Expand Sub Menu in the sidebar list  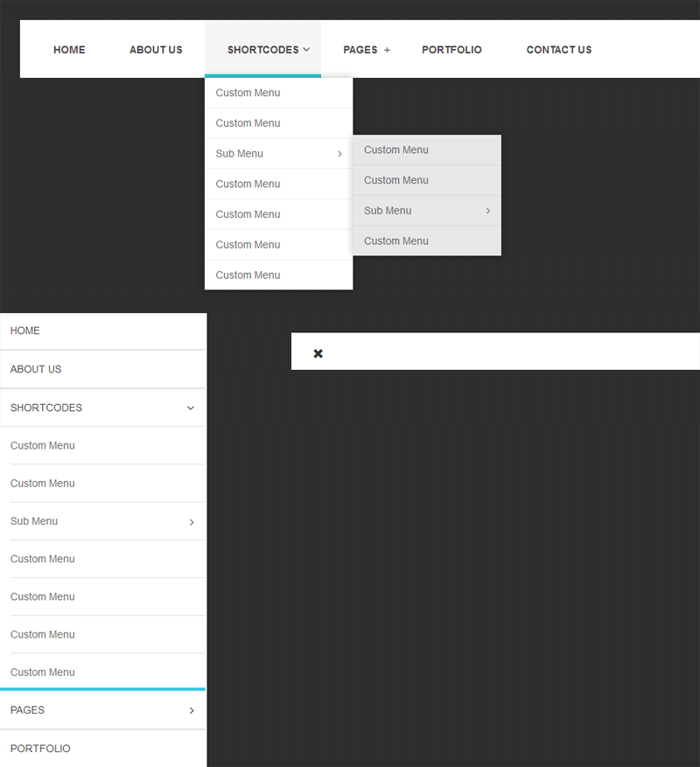tap(192, 522)
